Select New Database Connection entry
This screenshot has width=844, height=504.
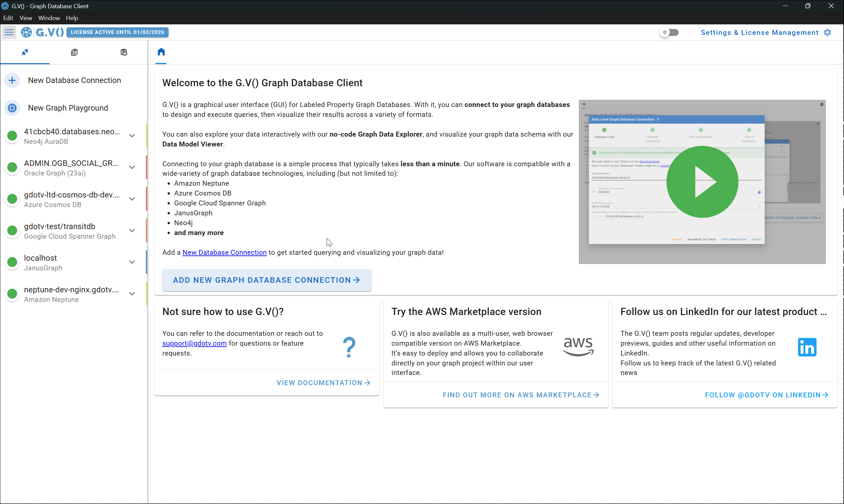click(x=74, y=80)
